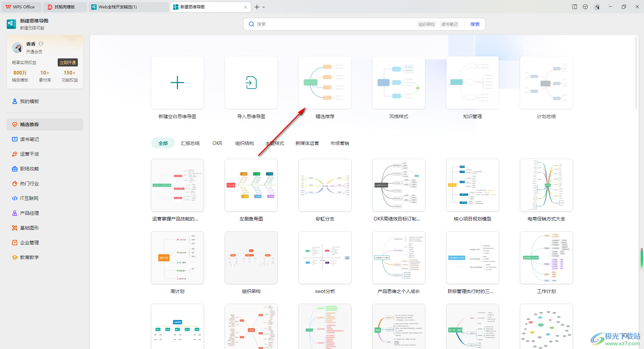This screenshot has height=349, width=644.
Task: Open the 彩虹分支 template
Action: tap(325, 185)
